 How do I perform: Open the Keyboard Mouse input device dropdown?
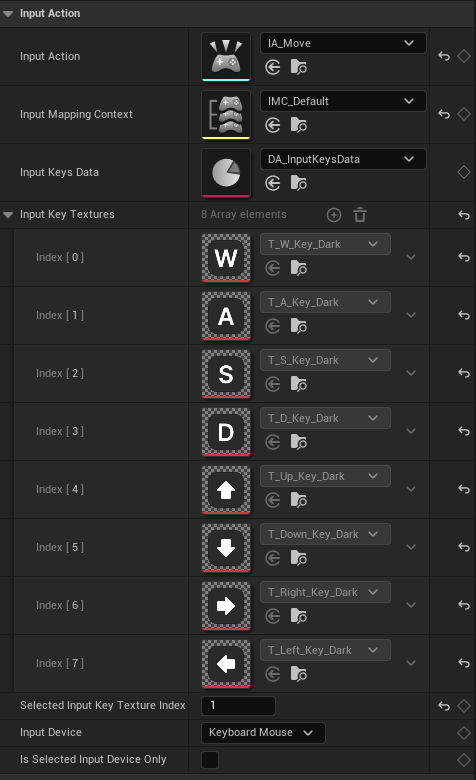tap(263, 733)
